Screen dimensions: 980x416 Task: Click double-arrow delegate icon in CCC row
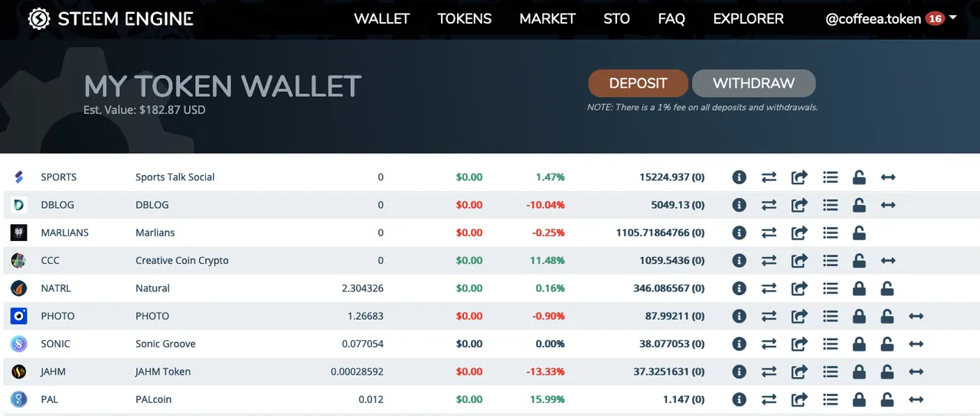click(888, 261)
